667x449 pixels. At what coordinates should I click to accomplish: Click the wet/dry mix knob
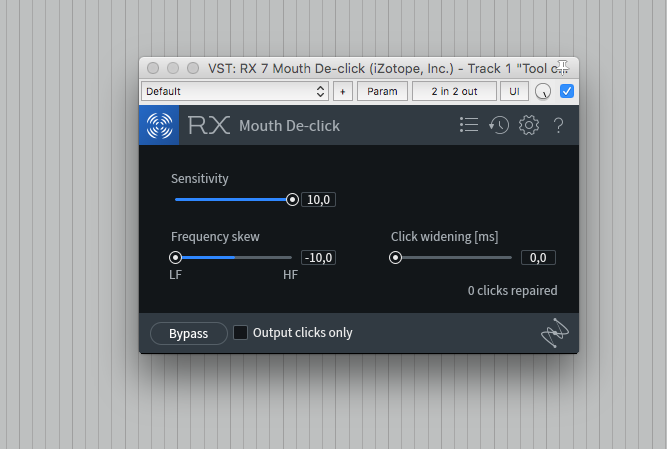tap(543, 91)
